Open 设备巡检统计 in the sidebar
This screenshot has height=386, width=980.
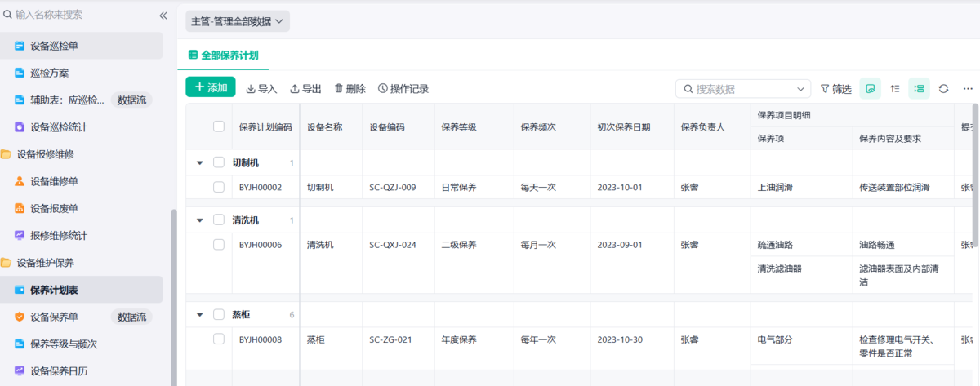pos(82,127)
